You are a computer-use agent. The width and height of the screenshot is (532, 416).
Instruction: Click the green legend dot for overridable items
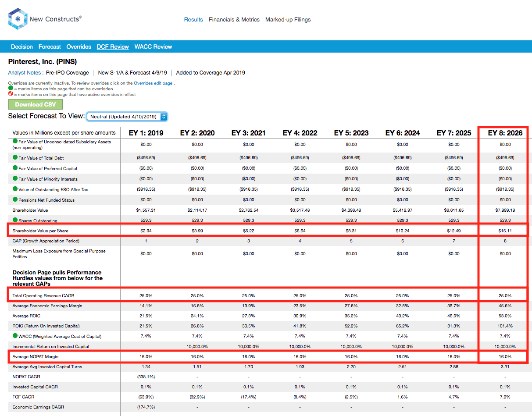tap(11, 88)
